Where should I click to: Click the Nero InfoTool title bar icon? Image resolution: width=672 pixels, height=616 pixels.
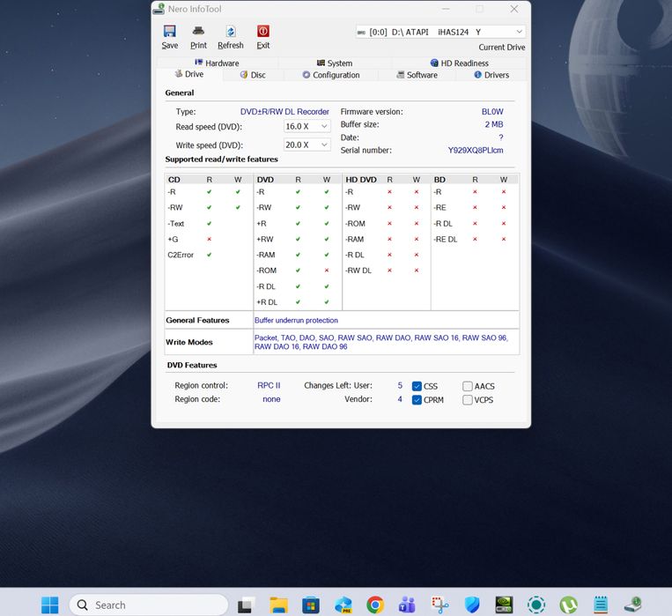pos(159,9)
